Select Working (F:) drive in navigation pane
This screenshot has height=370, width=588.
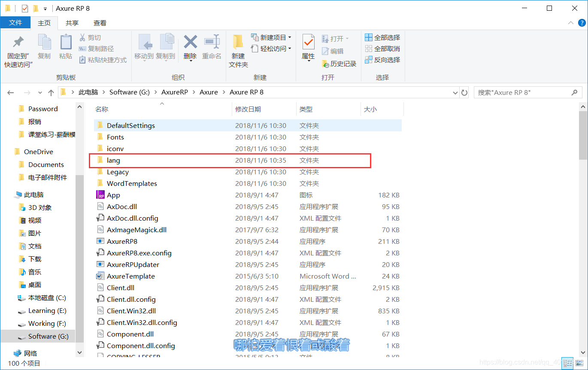pos(47,323)
